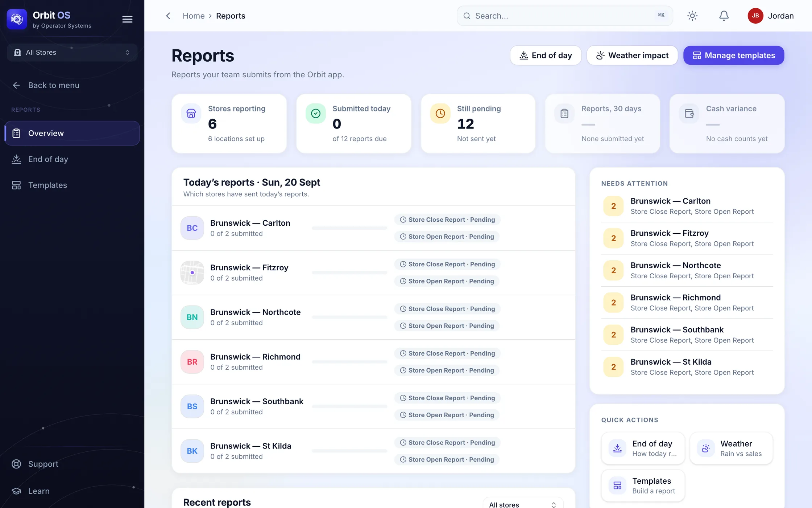Click the badge 2 beside Carlton attention

[613, 206]
